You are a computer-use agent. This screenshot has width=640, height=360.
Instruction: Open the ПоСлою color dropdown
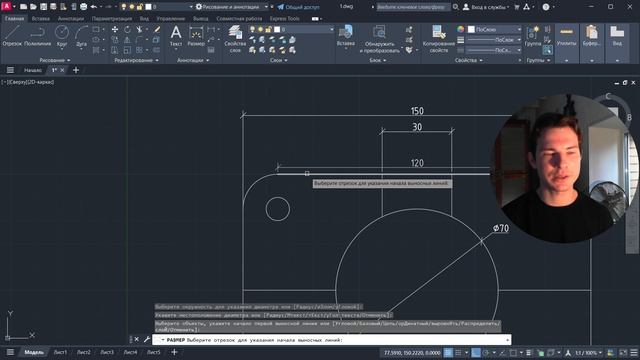coord(494,29)
